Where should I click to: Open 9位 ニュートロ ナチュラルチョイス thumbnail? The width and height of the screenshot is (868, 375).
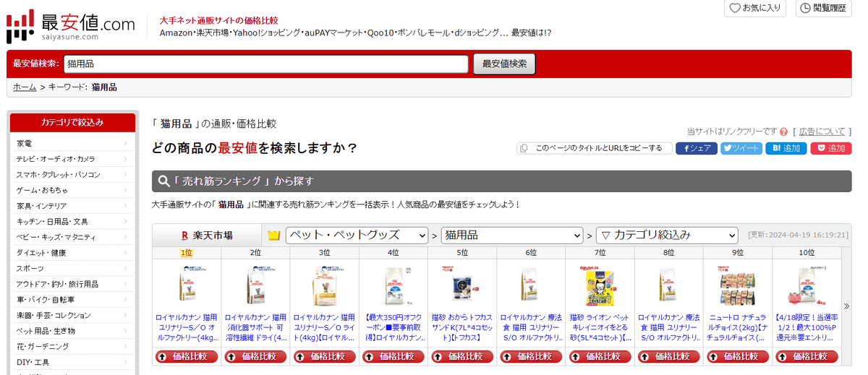pyautogui.click(x=738, y=285)
